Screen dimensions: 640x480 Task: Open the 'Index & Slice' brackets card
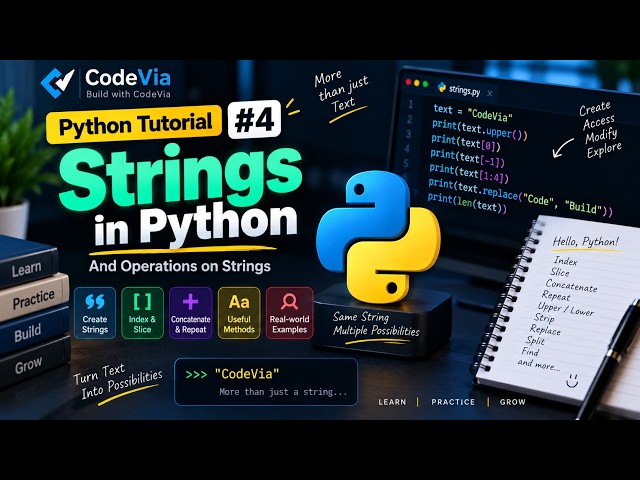click(142, 313)
